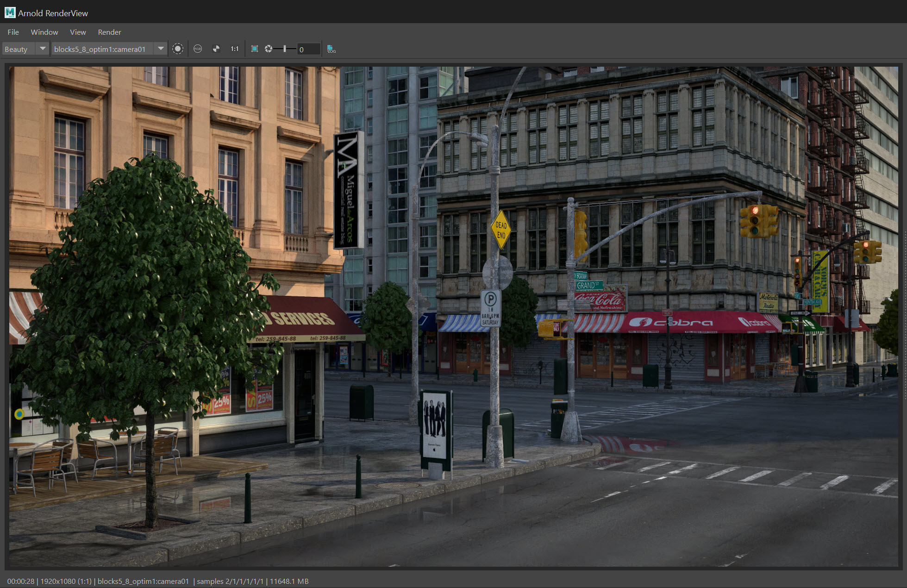The image size is (907, 588).
Task: Open the camera01 camera selector dropdown
Action: [109, 49]
